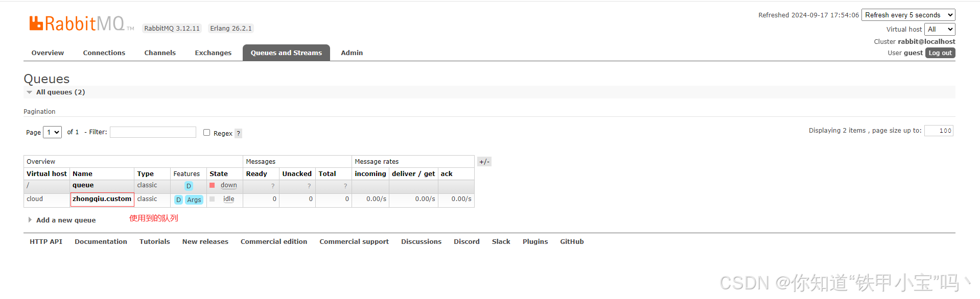Open the Discord link

(x=466, y=241)
